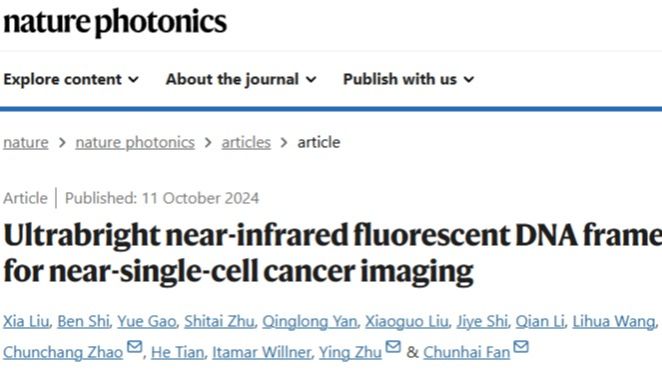Click author Lihua Wang
The width and height of the screenshot is (662, 373).
point(613,321)
